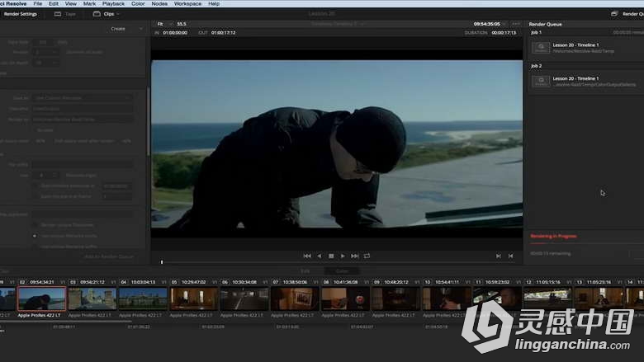Click the rendering progress bar
The image size is (644, 362).
point(586,242)
